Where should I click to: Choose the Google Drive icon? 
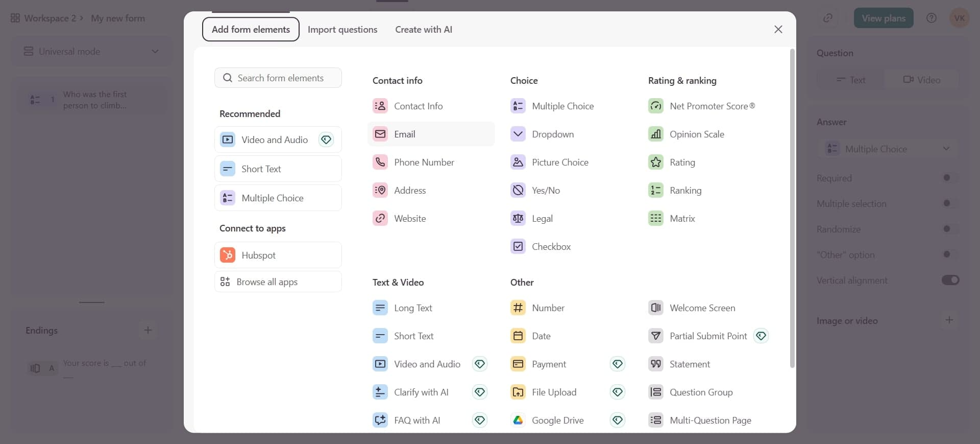click(x=518, y=420)
